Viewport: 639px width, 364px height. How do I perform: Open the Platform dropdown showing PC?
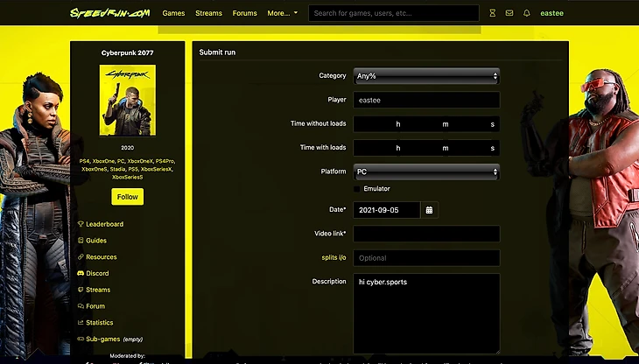pos(426,171)
